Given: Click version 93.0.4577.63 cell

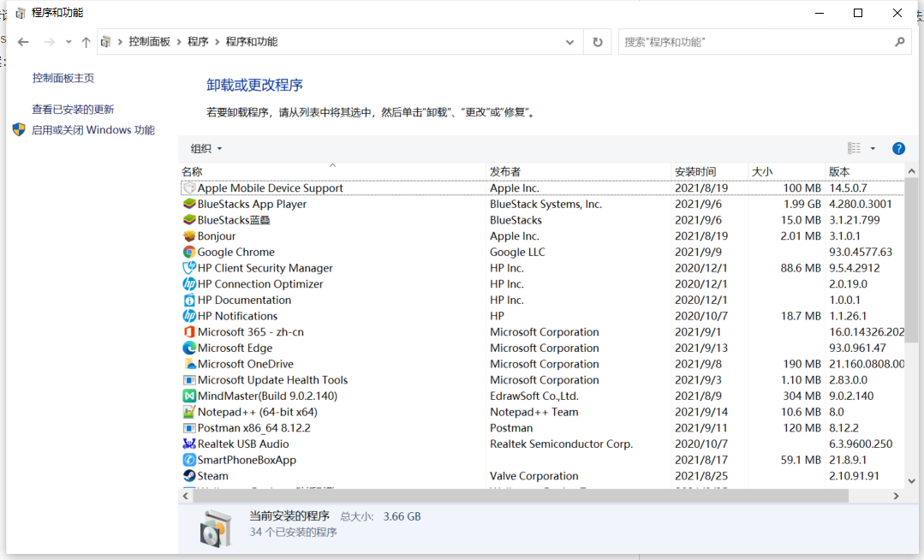Looking at the screenshot, I should click(x=861, y=252).
